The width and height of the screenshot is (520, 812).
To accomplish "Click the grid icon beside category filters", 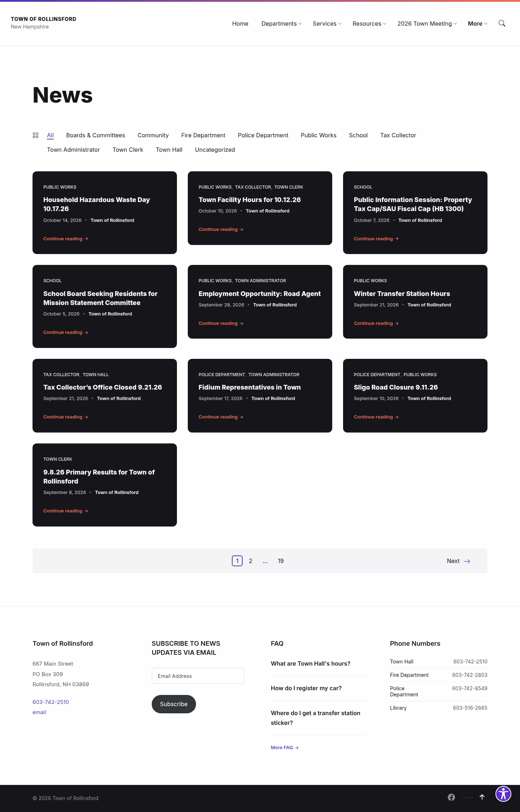I will 35,135.
